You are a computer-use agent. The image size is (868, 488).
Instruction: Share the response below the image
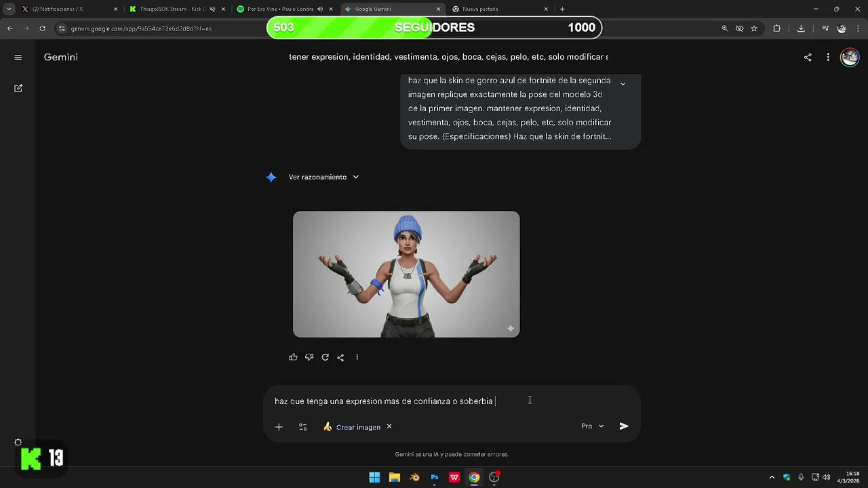(x=340, y=357)
